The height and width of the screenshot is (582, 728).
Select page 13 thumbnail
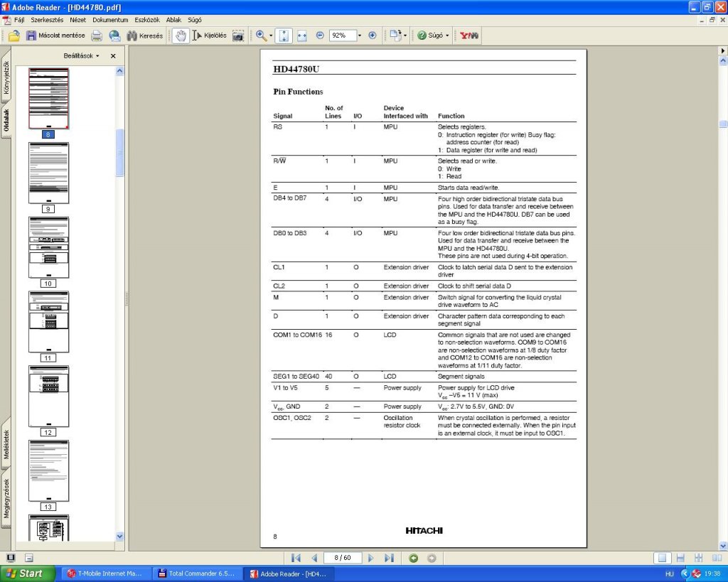(49, 470)
